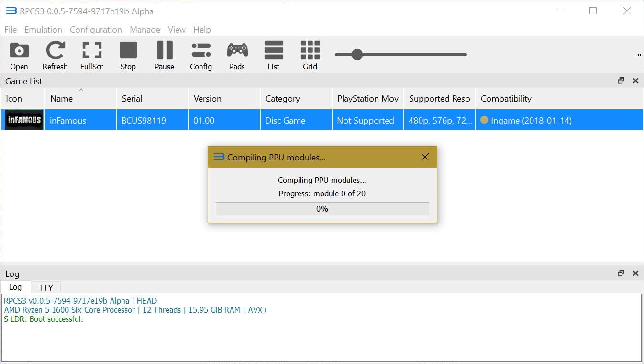Image resolution: width=644 pixels, height=364 pixels.
Task: Maximize the RPCS3 window
Action: (x=593, y=11)
